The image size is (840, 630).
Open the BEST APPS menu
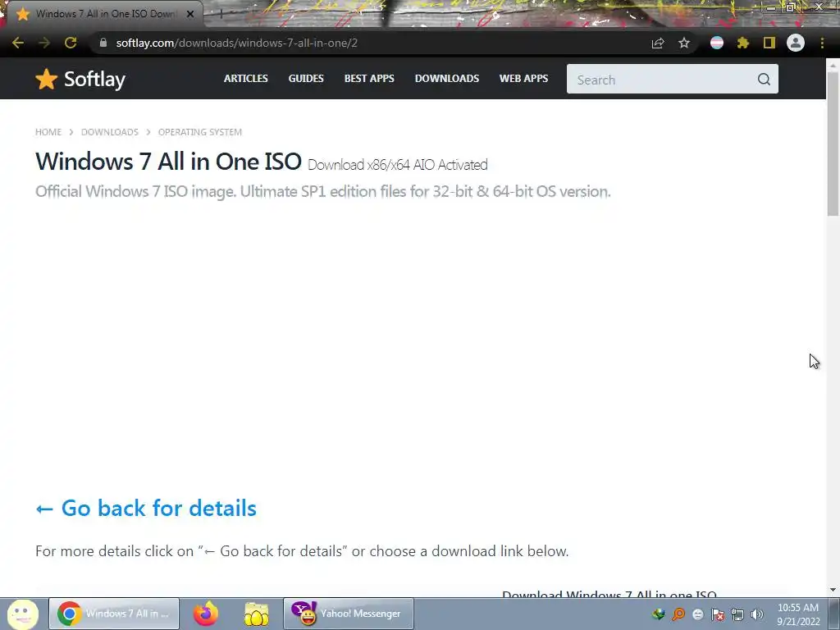click(x=369, y=78)
